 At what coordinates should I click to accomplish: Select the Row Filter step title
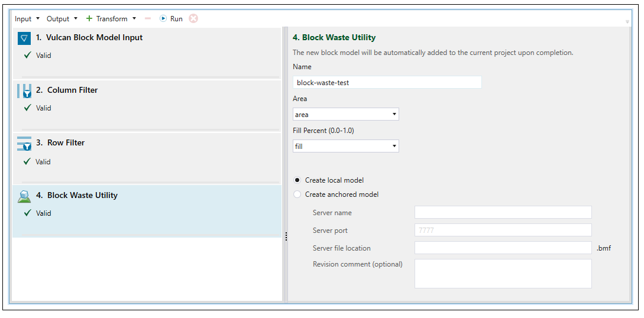coord(66,143)
